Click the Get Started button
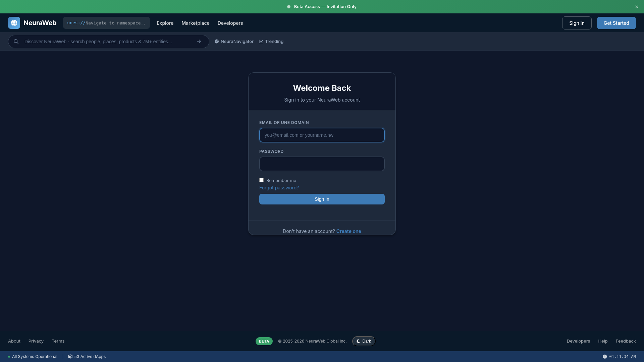 [x=616, y=23]
